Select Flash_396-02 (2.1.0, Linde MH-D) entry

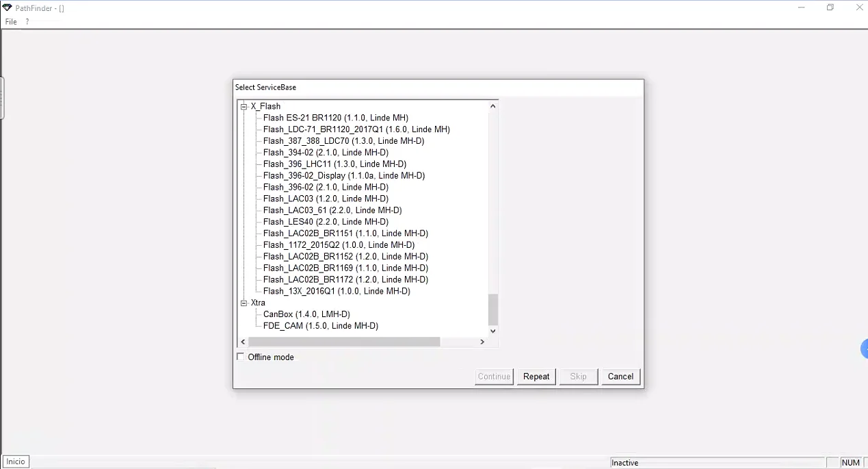326,188
